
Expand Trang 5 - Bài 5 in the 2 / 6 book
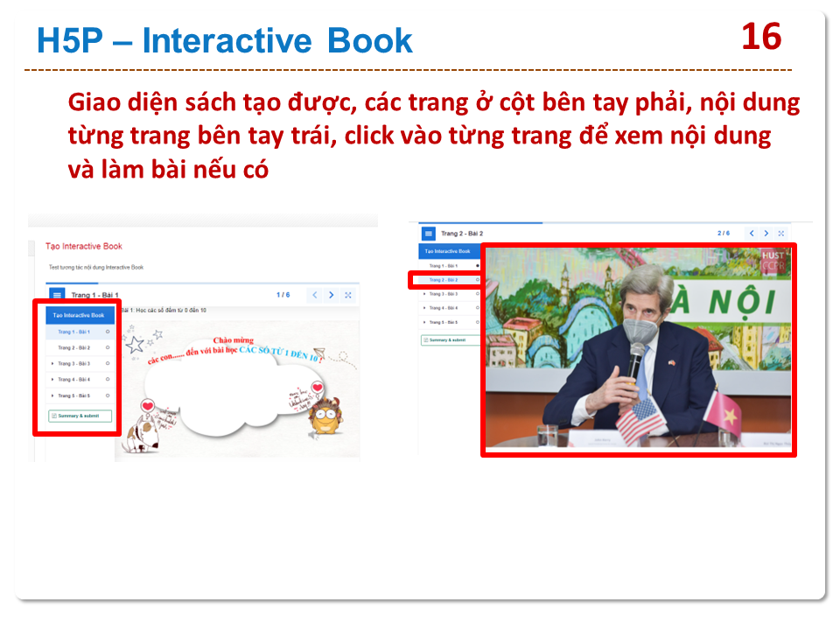coord(424,322)
